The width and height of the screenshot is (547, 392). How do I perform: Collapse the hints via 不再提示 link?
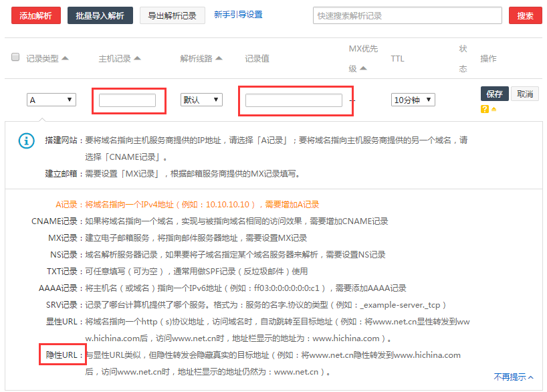pos(513,377)
